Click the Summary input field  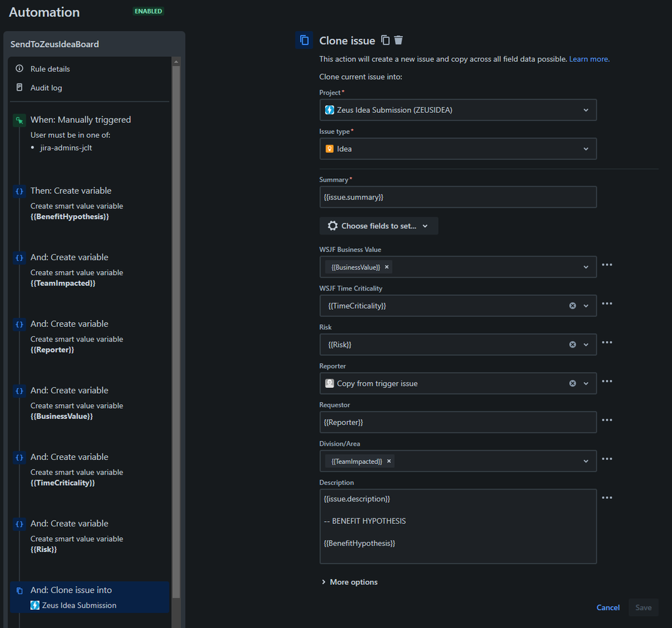pyautogui.click(x=457, y=197)
